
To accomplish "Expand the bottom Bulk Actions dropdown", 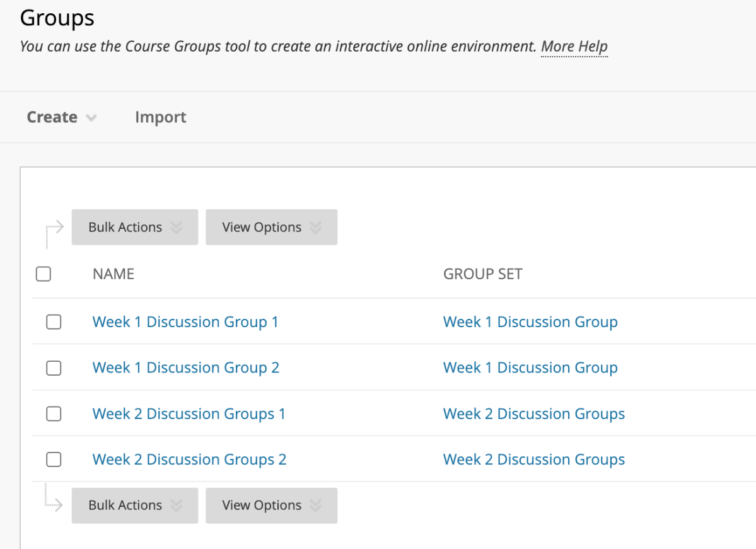I will (x=134, y=506).
